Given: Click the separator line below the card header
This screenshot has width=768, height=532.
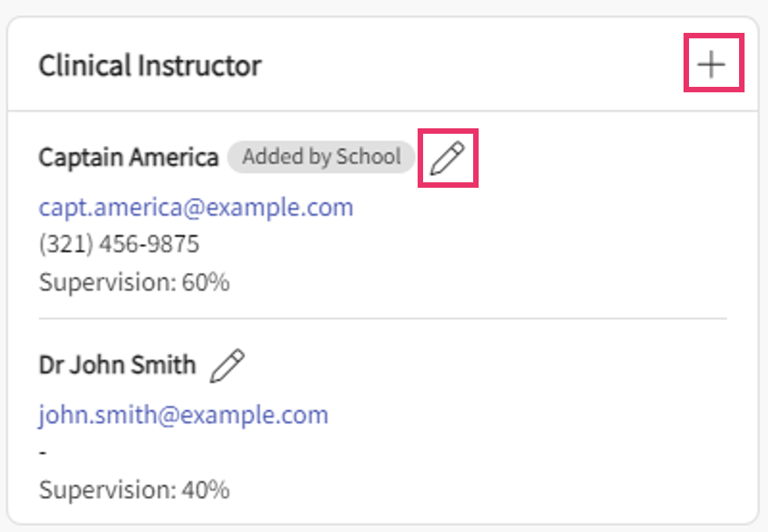Looking at the screenshot, I should point(382,111).
